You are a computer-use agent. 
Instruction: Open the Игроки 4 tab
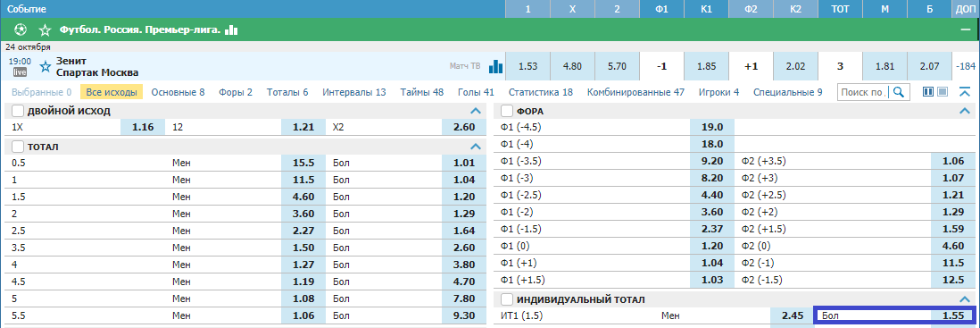pos(718,92)
